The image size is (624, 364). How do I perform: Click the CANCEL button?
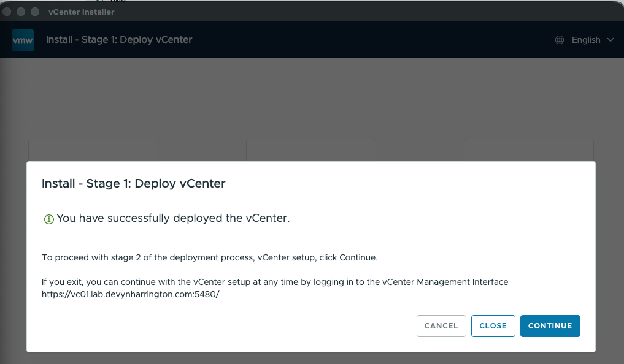[441, 326]
